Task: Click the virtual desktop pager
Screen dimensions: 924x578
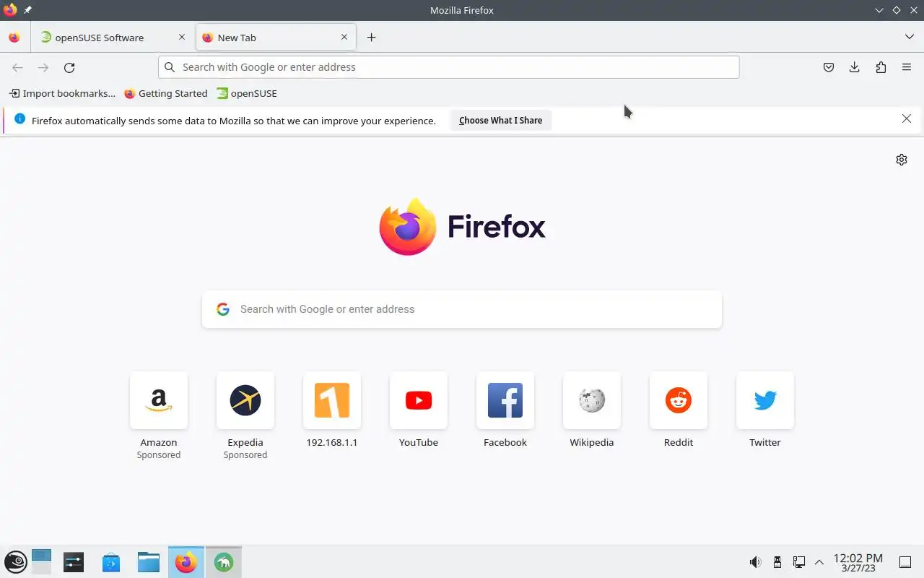Action: tap(41, 562)
